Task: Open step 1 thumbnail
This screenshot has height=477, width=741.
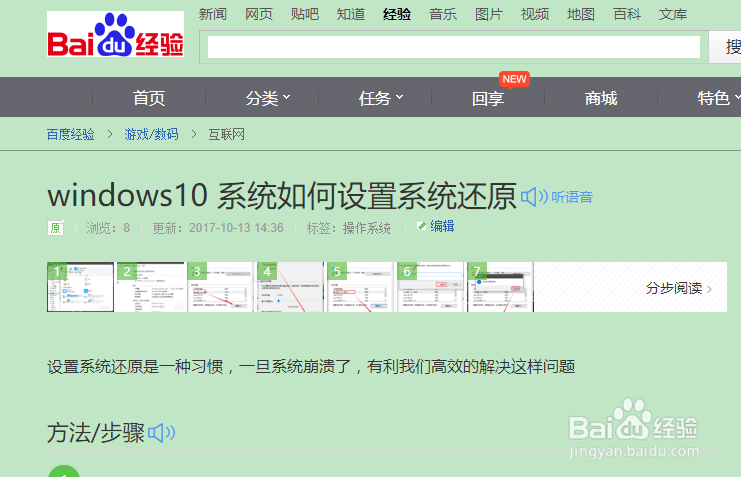Action: click(x=80, y=287)
